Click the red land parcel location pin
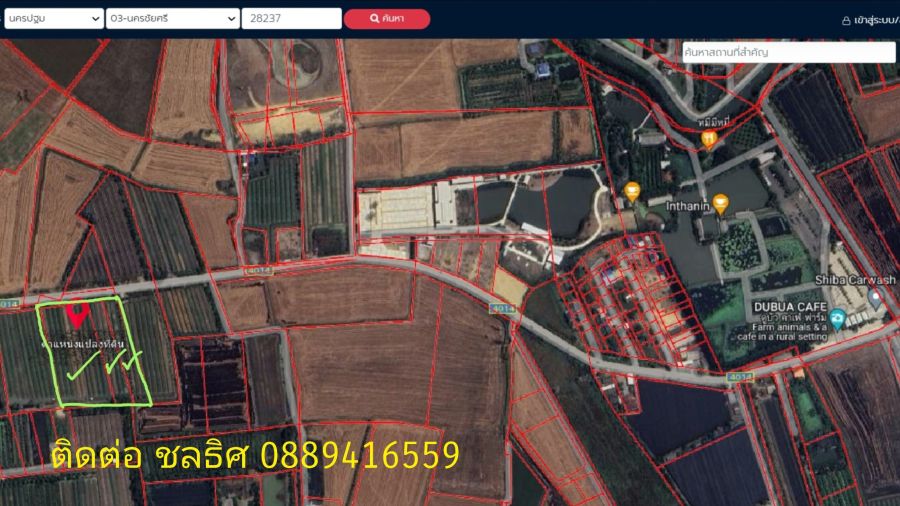Viewport: 900px width, 506px height. [x=76, y=315]
